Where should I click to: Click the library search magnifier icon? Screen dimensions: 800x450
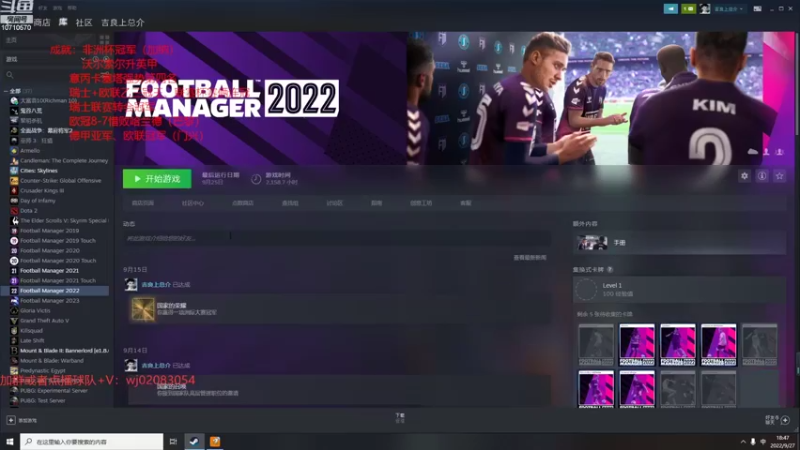(x=10, y=75)
